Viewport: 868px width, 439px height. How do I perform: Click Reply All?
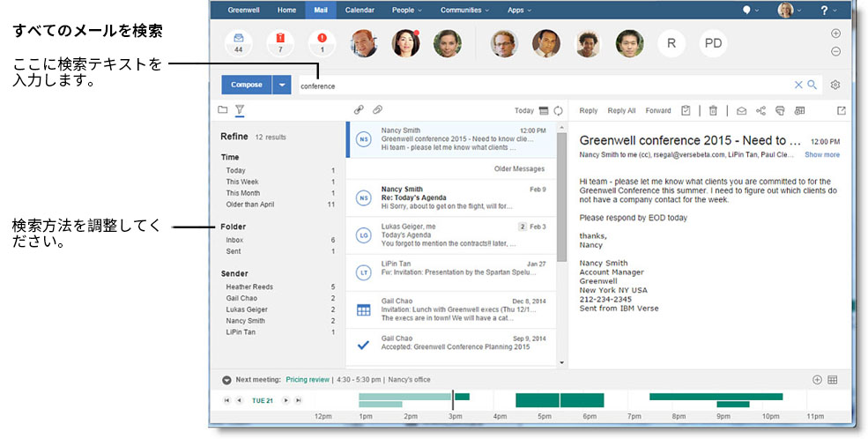621,111
